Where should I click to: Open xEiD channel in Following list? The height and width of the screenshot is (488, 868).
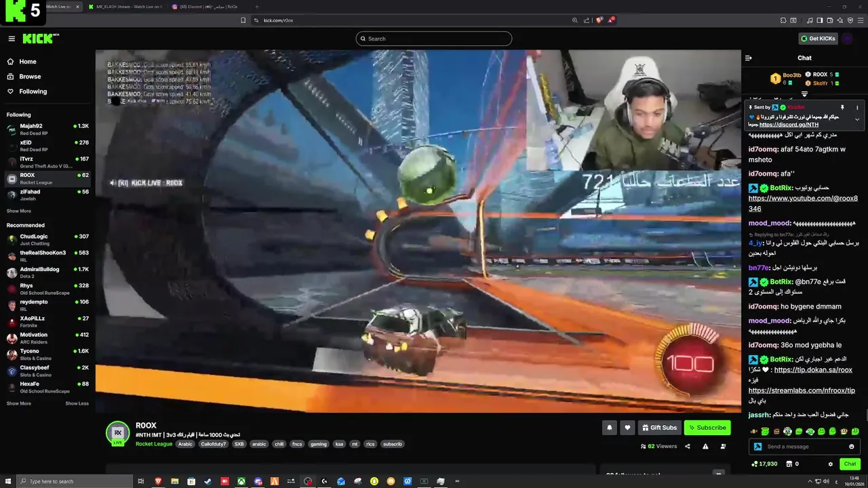point(47,145)
